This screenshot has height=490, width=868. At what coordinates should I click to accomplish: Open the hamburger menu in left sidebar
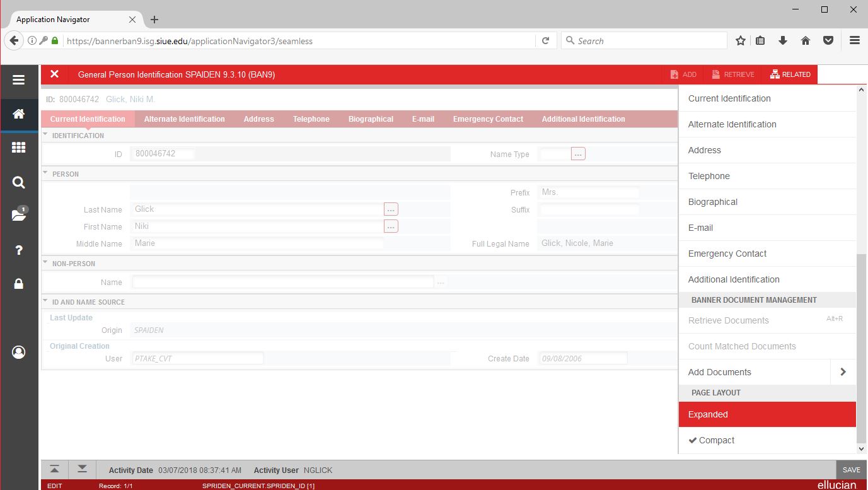18,80
